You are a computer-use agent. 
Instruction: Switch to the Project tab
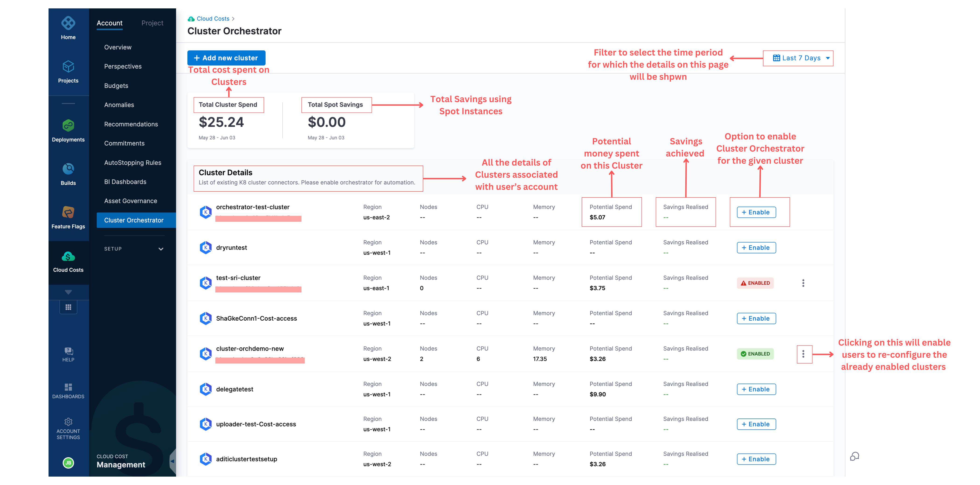click(152, 23)
